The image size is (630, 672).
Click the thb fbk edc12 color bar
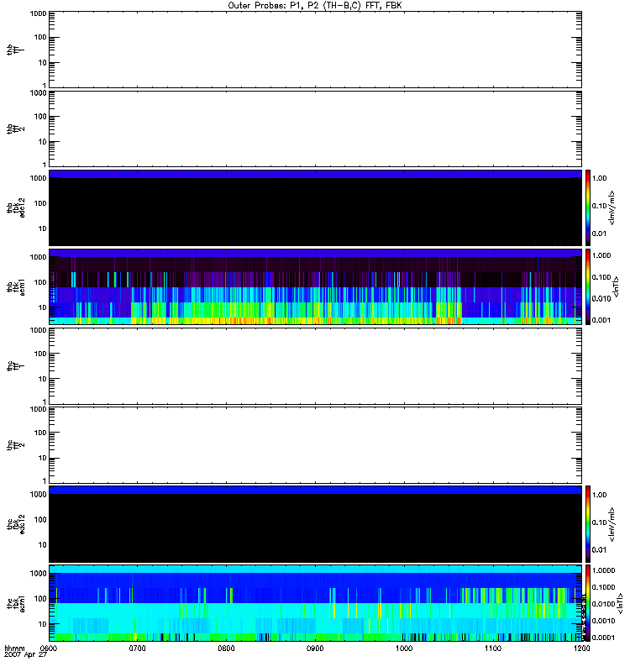tap(588, 207)
